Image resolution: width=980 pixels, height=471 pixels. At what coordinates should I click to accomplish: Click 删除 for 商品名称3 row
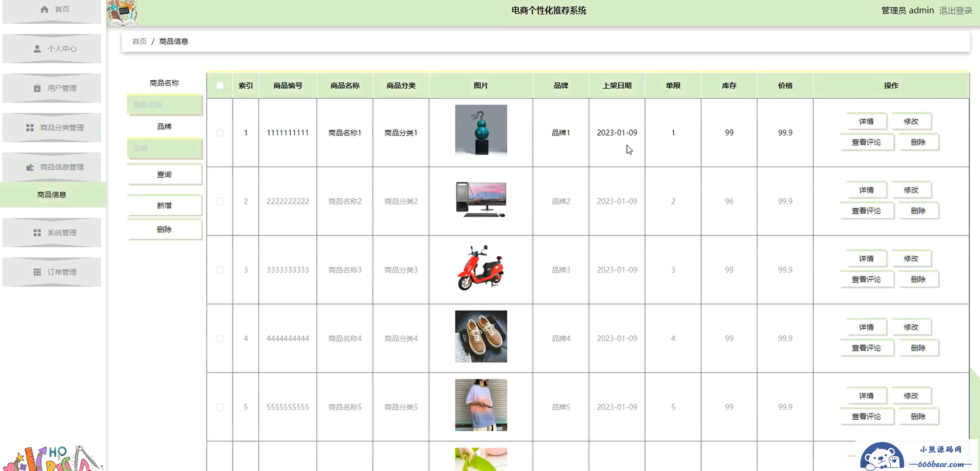(x=918, y=279)
